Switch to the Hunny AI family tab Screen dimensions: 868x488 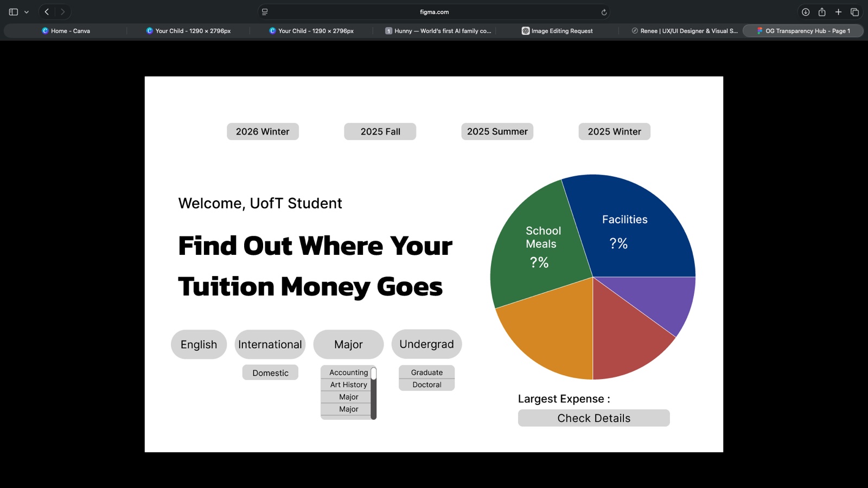tap(438, 31)
